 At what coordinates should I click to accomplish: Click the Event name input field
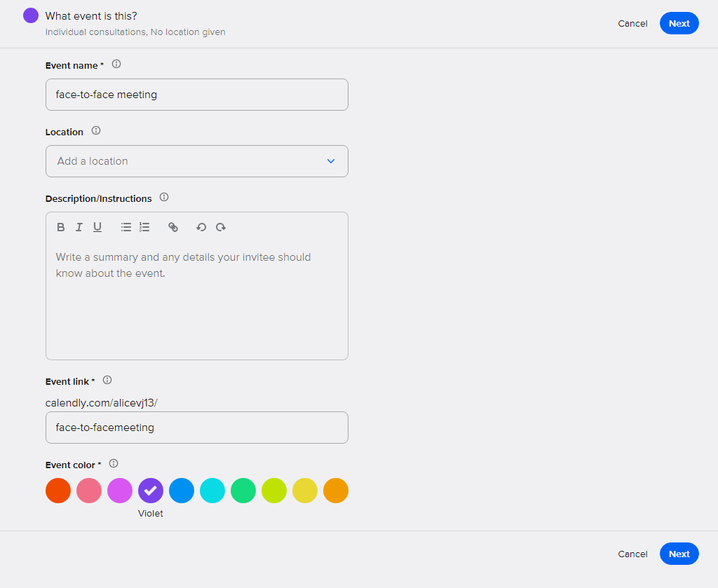point(197,95)
